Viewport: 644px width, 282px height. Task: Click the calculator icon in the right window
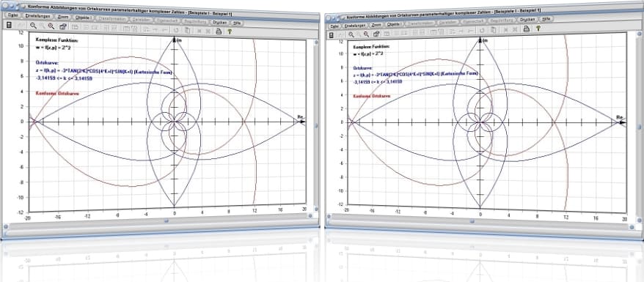pyautogui.click(x=332, y=35)
